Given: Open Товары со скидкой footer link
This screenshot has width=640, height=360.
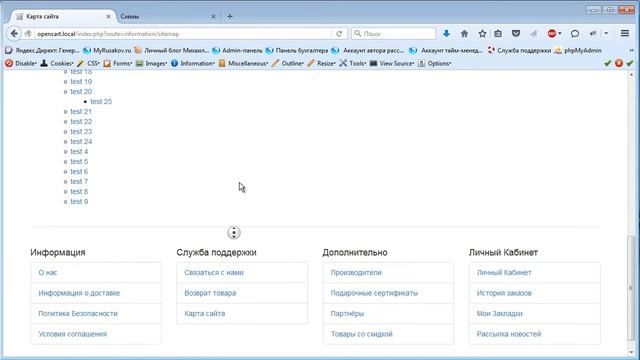Looking at the screenshot, I should point(362,333).
